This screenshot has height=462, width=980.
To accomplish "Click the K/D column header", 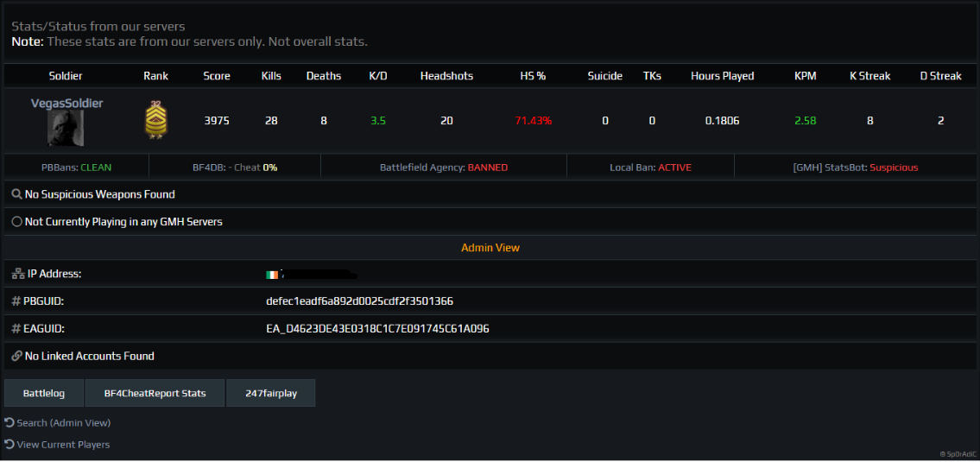I will click(378, 76).
